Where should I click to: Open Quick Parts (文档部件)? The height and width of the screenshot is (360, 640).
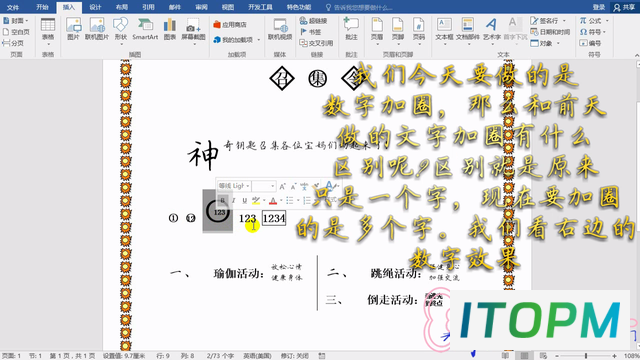(x=468, y=30)
